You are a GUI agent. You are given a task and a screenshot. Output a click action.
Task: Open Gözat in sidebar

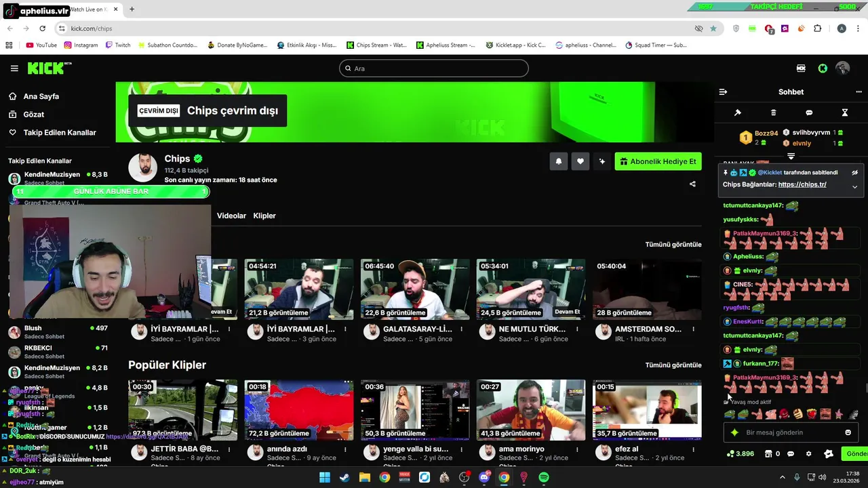tap(33, 115)
